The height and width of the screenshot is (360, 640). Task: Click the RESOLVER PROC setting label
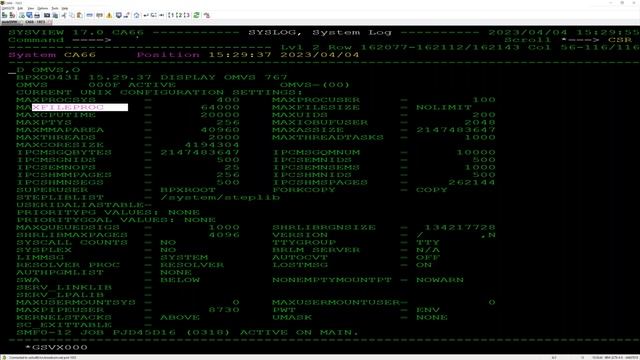[x=68, y=265]
